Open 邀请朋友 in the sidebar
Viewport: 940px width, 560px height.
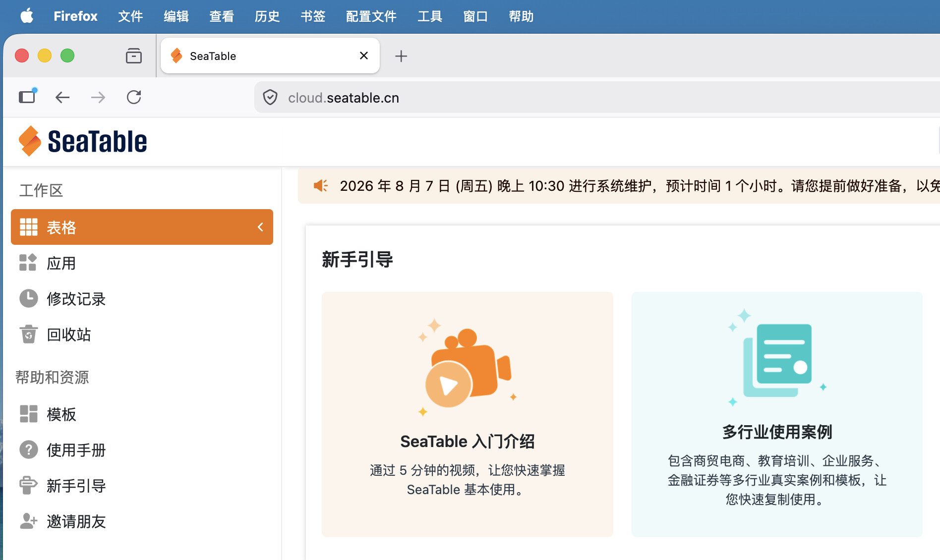click(x=142, y=521)
